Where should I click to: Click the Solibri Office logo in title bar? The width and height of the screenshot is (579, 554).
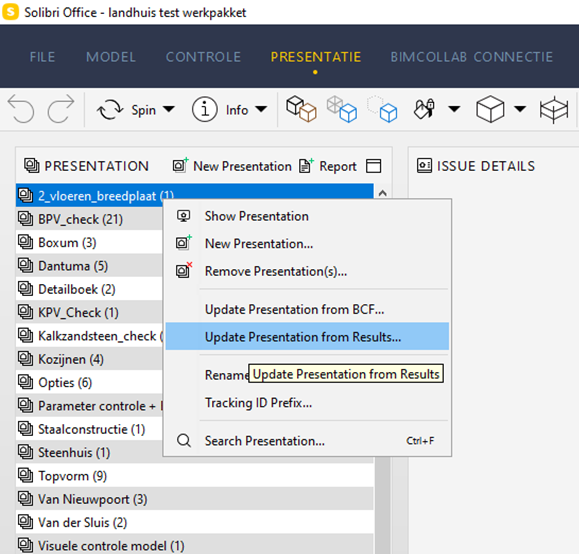10,11
